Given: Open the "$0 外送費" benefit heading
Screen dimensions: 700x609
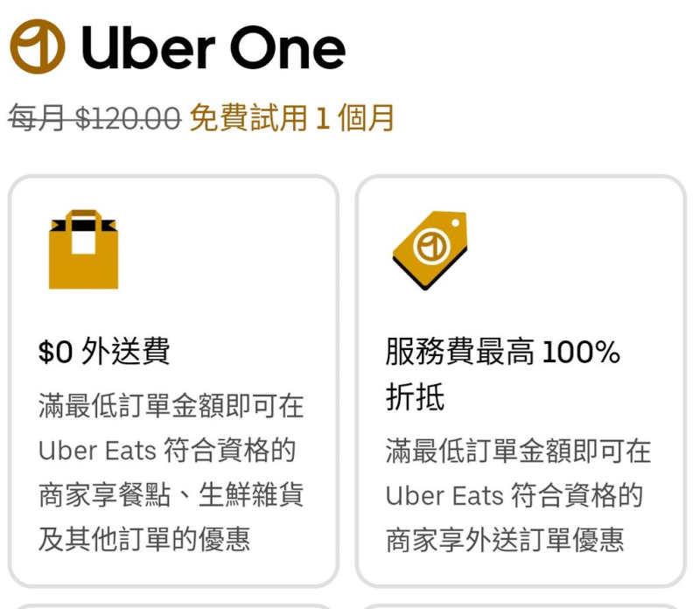Looking at the screenshot, I should [104, 352].
